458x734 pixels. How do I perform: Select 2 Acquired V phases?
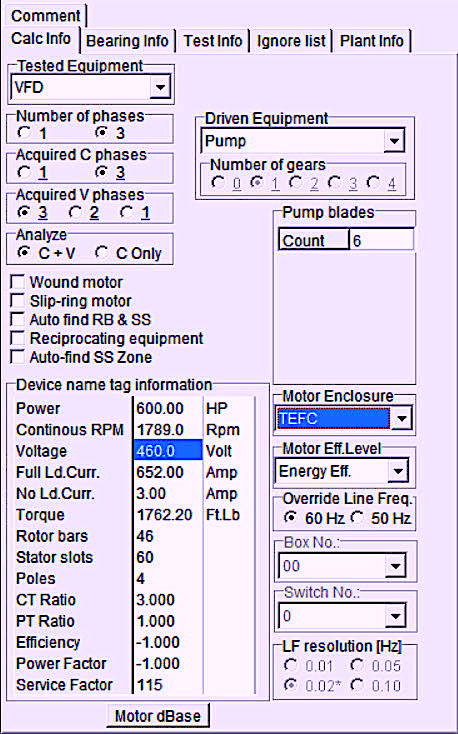tap(75, 213)
